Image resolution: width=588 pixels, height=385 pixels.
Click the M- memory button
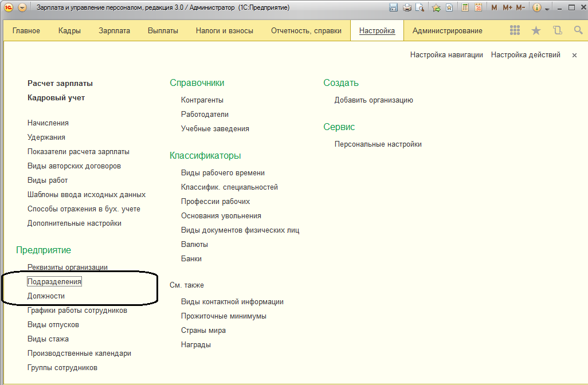point(520,7)
